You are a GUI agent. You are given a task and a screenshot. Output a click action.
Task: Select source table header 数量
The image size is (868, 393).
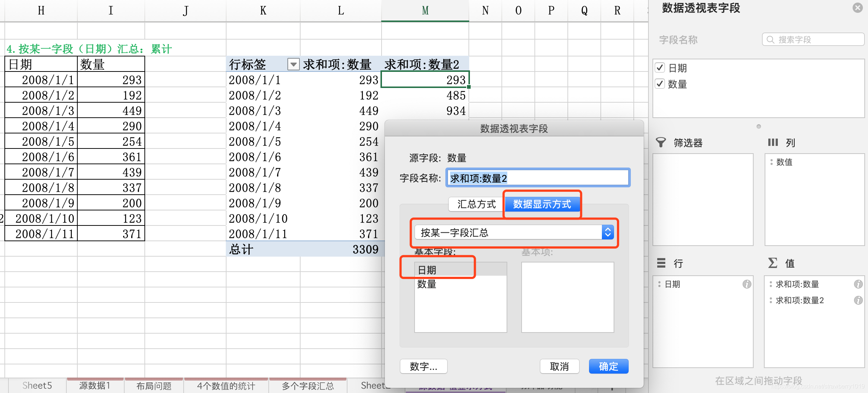coord(111,65)
